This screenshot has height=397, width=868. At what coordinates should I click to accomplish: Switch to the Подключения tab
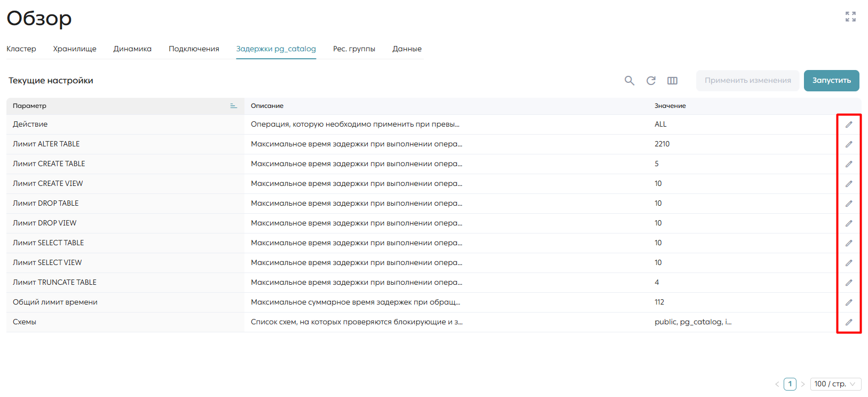194,49
